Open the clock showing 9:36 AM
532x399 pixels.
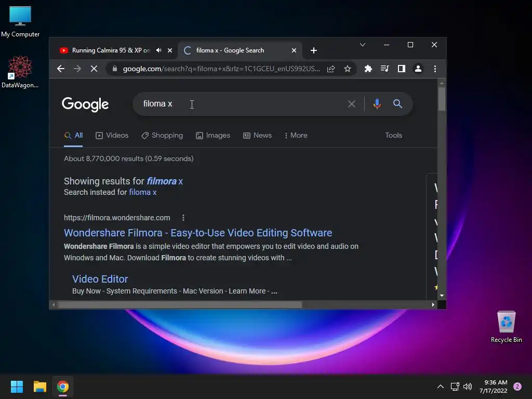(x=494, y=387)
